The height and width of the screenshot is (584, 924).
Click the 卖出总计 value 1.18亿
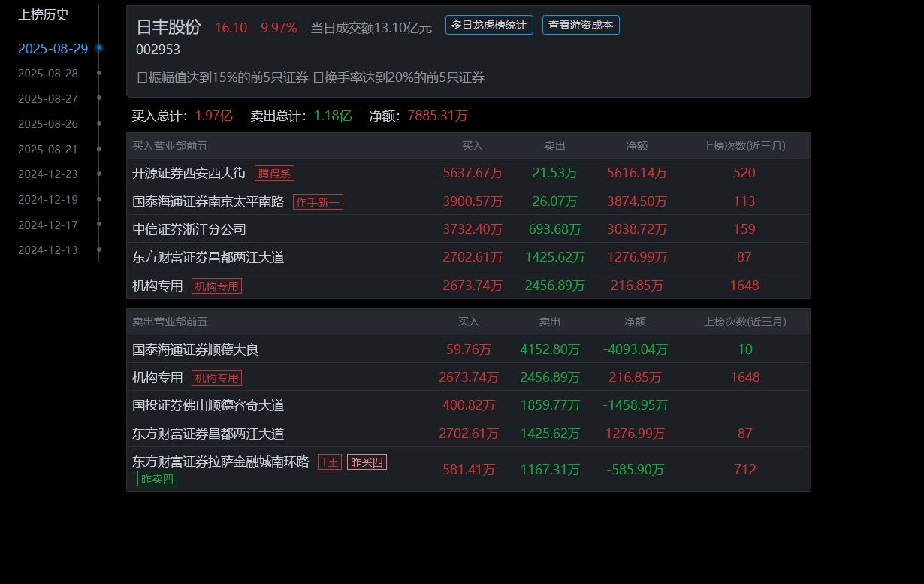point(333,116)
